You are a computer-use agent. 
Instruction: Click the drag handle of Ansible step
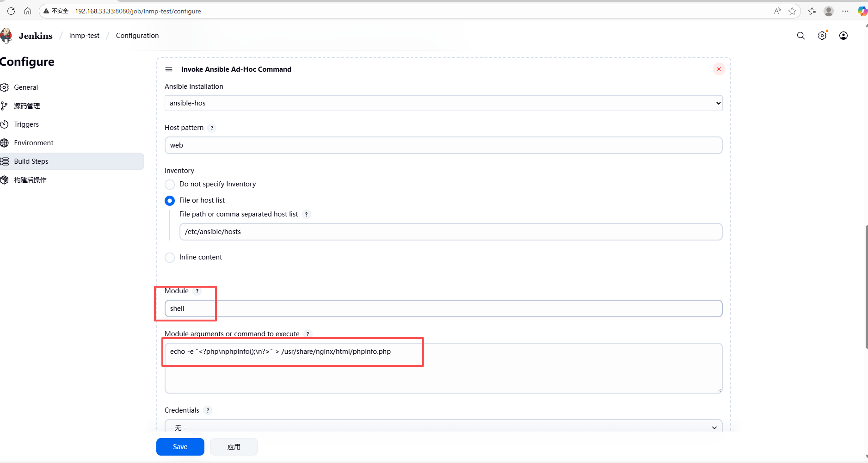tap(169, 69)
